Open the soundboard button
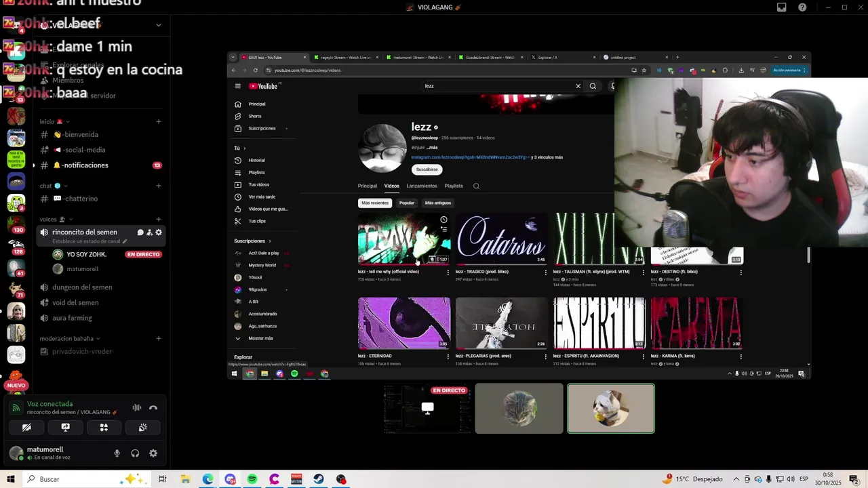Image resolution: width=868 pixels, height=488 pixels. pyautogui.click(x=142, y=428)
